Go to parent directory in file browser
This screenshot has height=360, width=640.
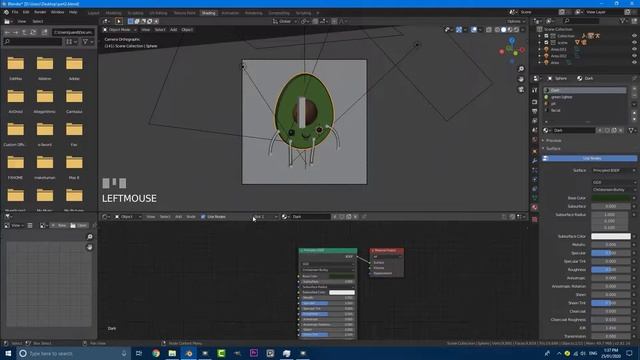tap(24, 32)
